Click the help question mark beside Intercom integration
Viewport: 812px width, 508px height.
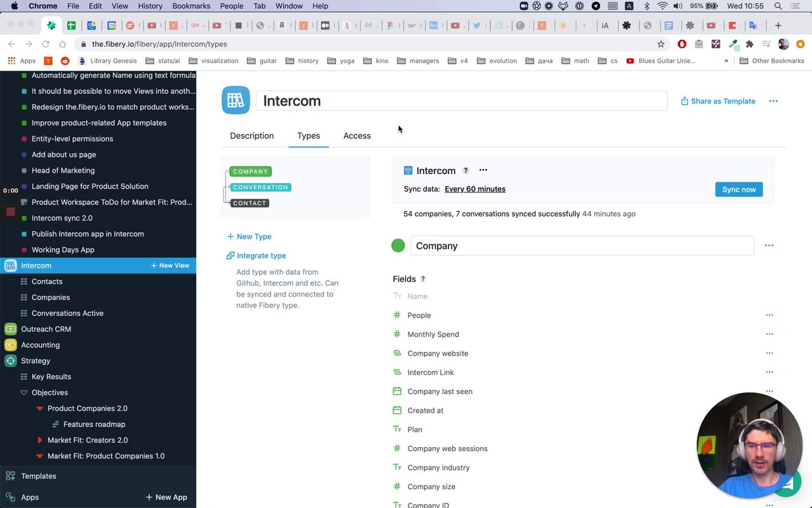pyautogui.click(x=466, y=170)
